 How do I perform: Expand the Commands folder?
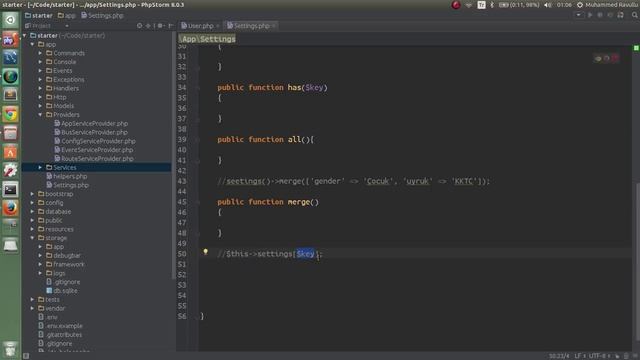coord(40,53)
